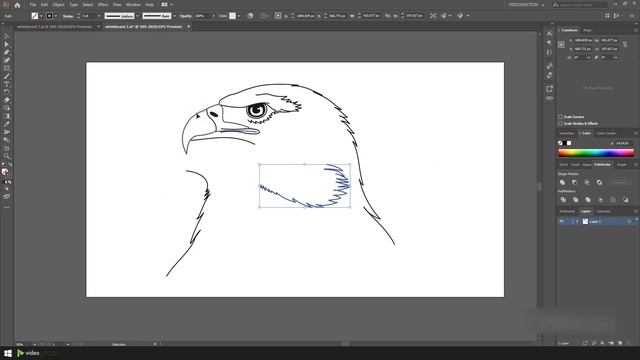Open the fill color dropdown in control bar
Screen dimensions: 640x360
coord(41,16)
